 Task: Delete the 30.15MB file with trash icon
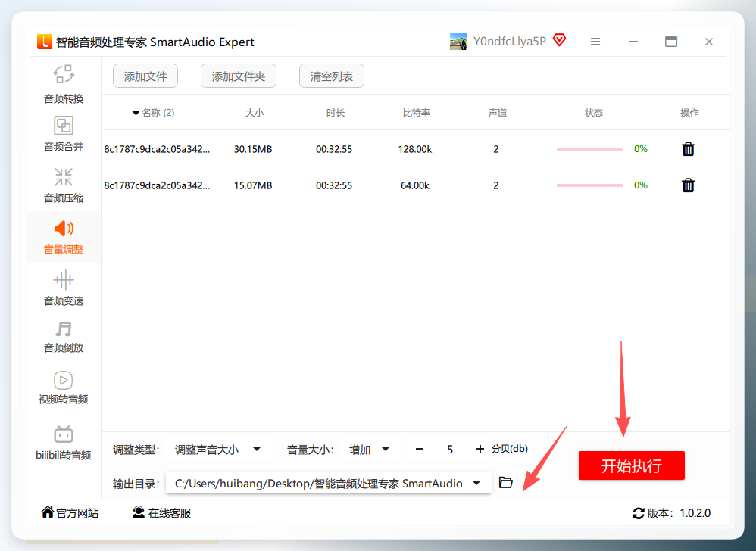(x=688, y=149)
